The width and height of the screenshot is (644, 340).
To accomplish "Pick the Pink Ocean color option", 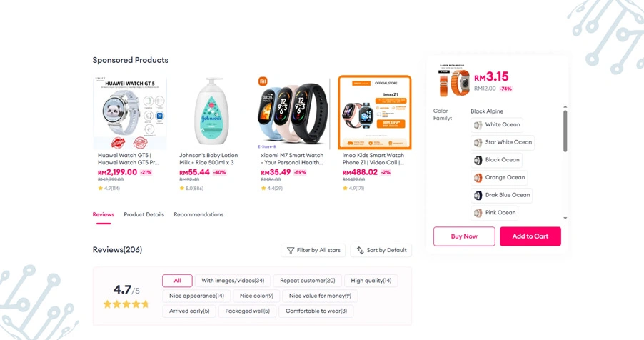I will point(495,213).
